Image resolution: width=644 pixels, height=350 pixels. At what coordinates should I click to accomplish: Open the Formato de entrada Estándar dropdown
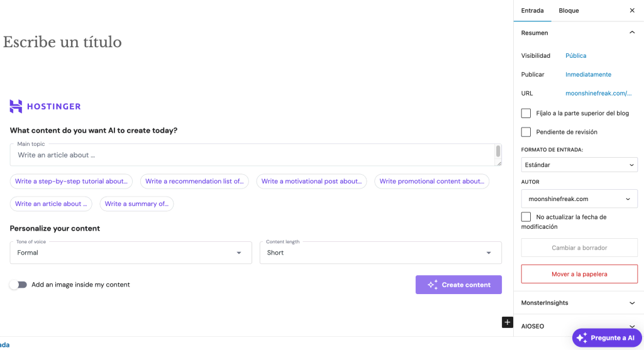tap(579, 165)
